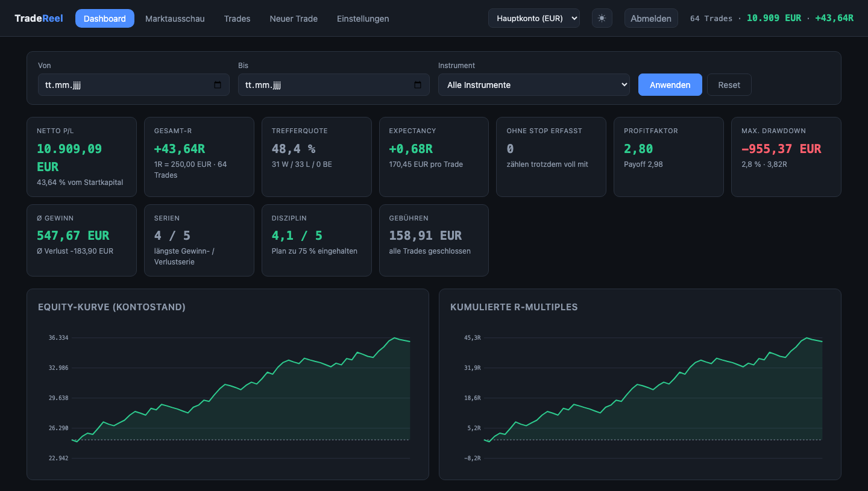The image size is (868, 491).
Task: Expand the Alle Instrumente dropdown
Action: click(x=534, y=85)
